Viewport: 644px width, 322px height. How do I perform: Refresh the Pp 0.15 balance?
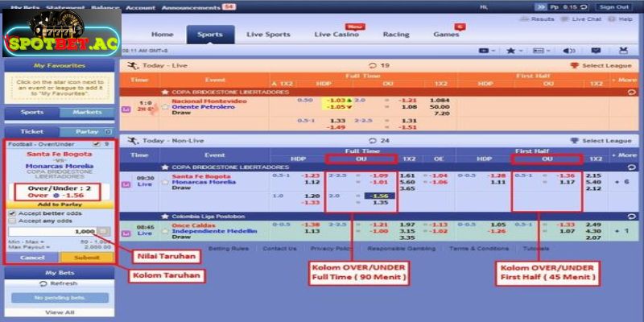583,7
